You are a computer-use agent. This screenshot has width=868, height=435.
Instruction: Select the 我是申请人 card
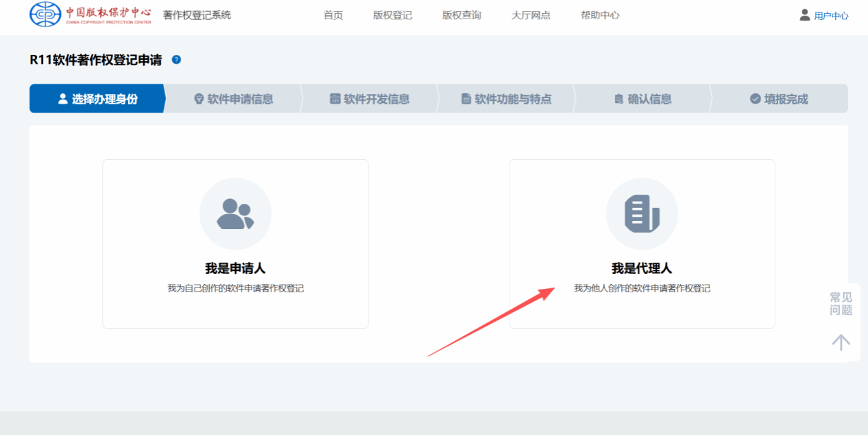(235, 244)
